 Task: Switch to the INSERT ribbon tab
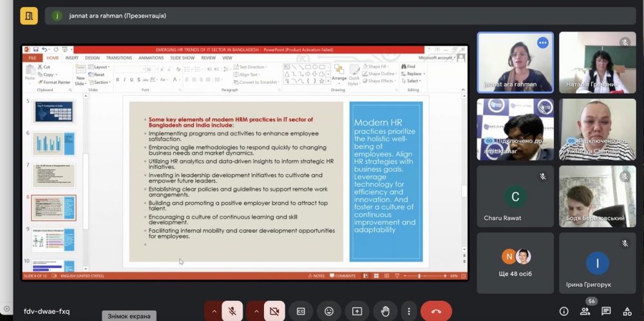coord(72,58)
